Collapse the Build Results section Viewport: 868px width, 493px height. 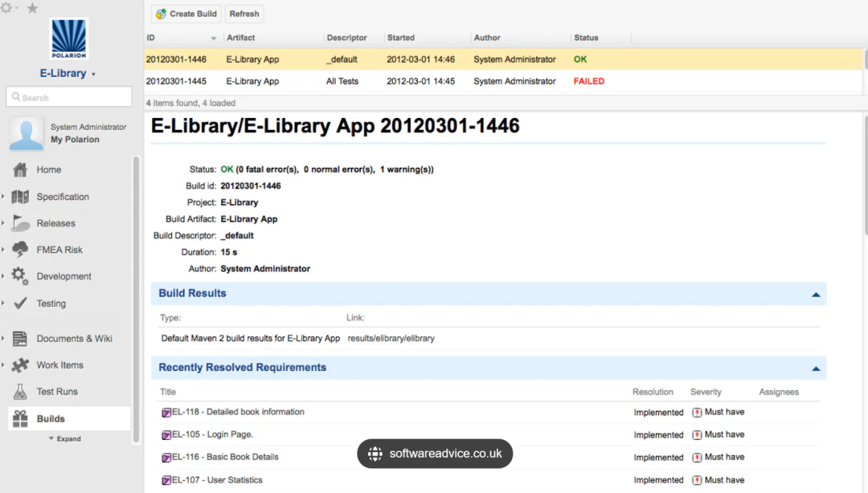click(816, 294)
